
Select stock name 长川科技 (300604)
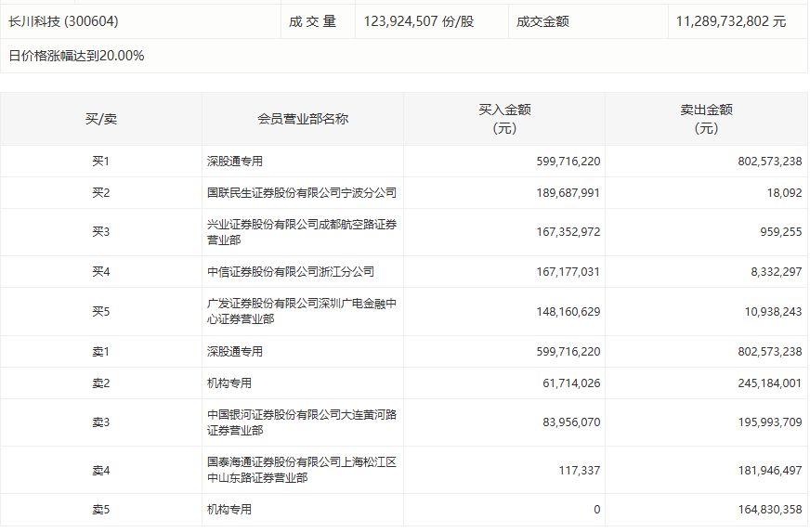click(63, 21)
